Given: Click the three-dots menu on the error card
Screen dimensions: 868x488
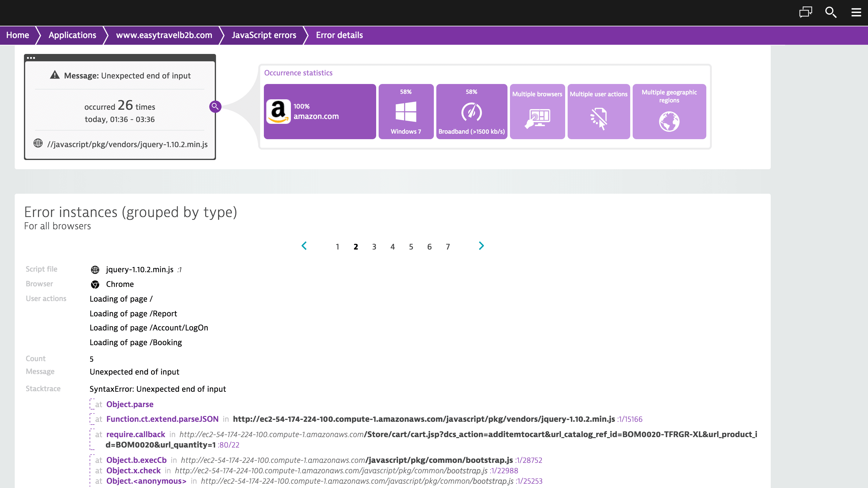Looking at the screenshot, I should [x=31, y=58].
